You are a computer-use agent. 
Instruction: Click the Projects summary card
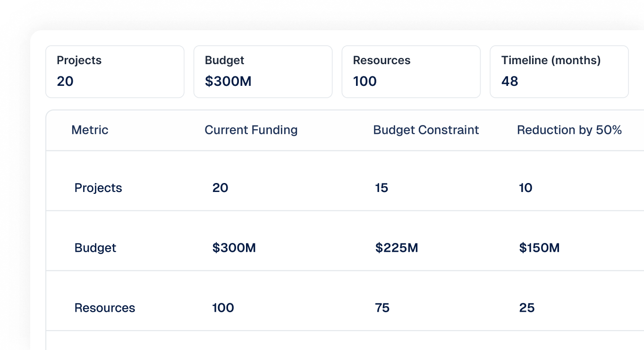(x=115, y=72)
